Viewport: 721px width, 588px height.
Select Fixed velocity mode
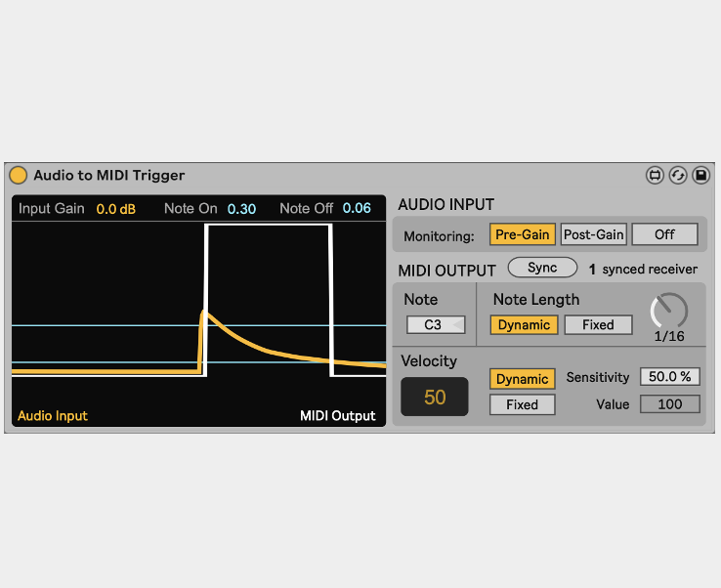[x=522, y=404]
